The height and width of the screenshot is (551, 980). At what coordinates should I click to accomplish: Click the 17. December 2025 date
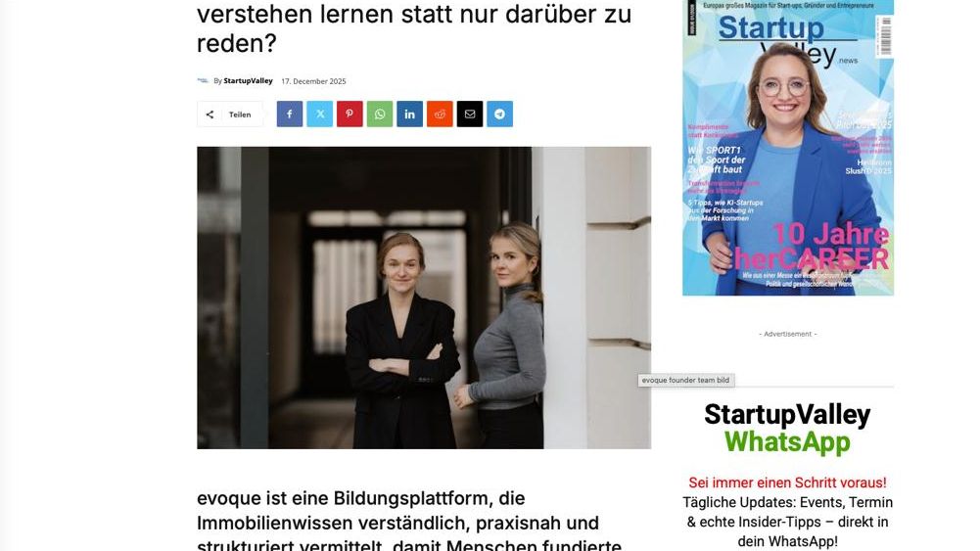(313, 81)
